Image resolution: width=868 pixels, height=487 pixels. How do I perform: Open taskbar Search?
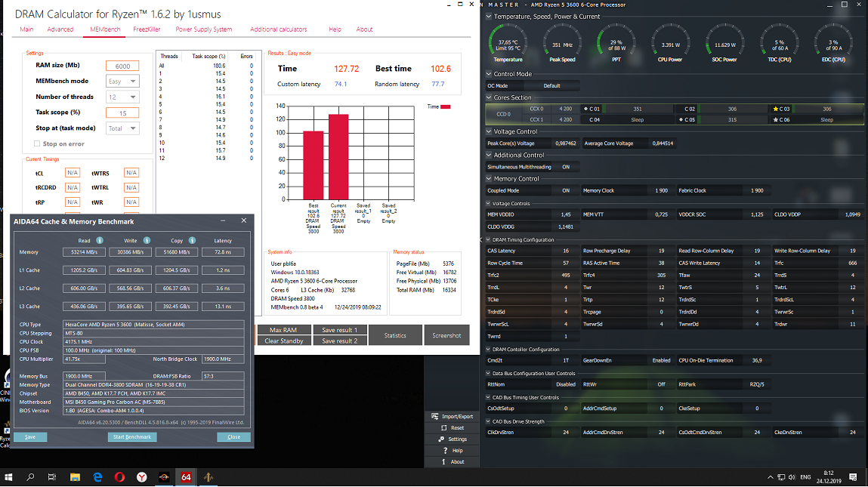click(x=30, y=477)
